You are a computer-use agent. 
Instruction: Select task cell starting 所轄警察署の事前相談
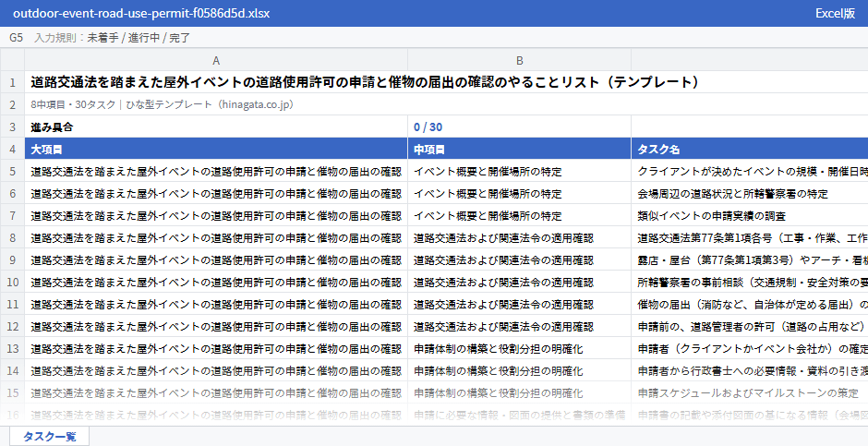click(x=750, y=282)
